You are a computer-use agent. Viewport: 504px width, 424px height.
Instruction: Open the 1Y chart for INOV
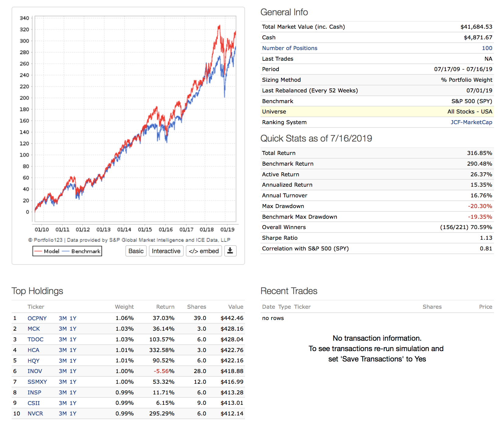(x=73, y=371)
